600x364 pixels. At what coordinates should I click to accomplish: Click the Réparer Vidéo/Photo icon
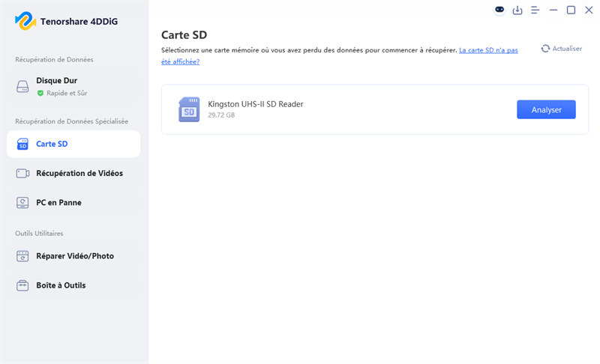22,256
